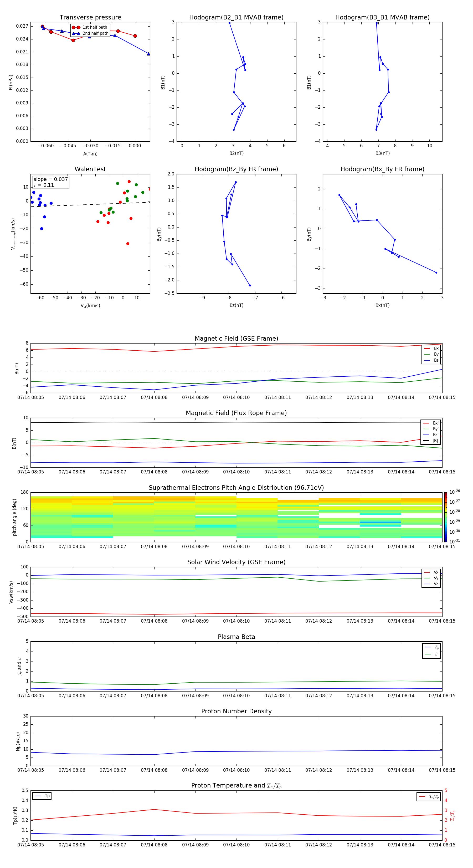Click the 'Tp(10^6K)' y-axis label
Viewport: 473px width, 868px height.
pyautogui.click(x=15, y=816)
